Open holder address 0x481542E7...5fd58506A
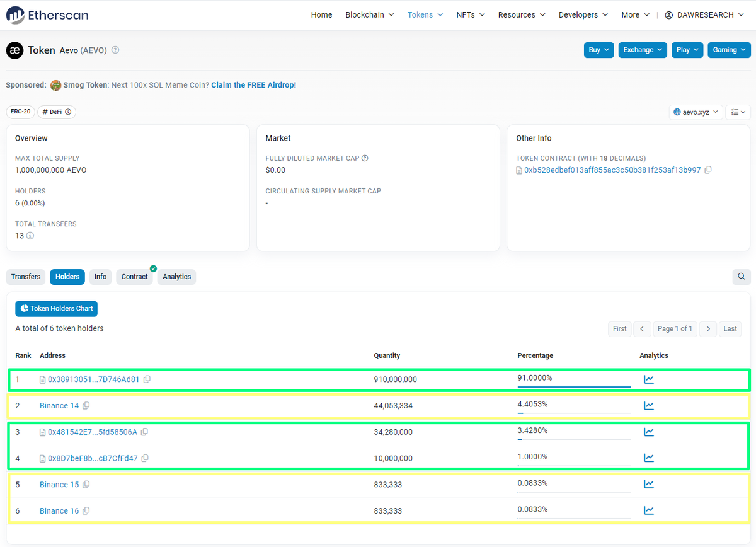 92,432
